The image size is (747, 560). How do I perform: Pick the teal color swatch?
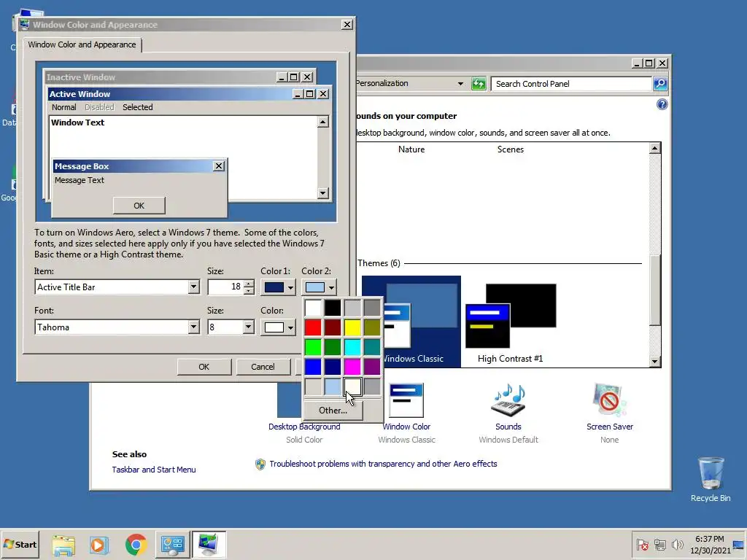pyautogui.click(x=372, y=347)
